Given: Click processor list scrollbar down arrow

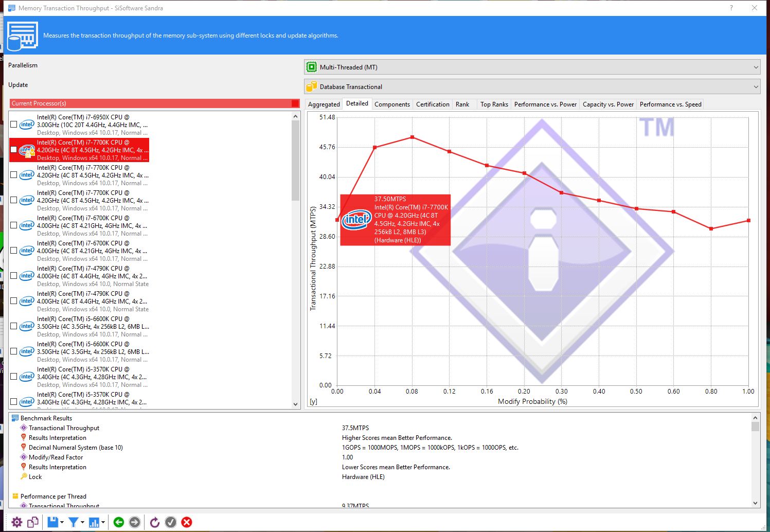Looking at the screenshot, I should coord(296,404).
